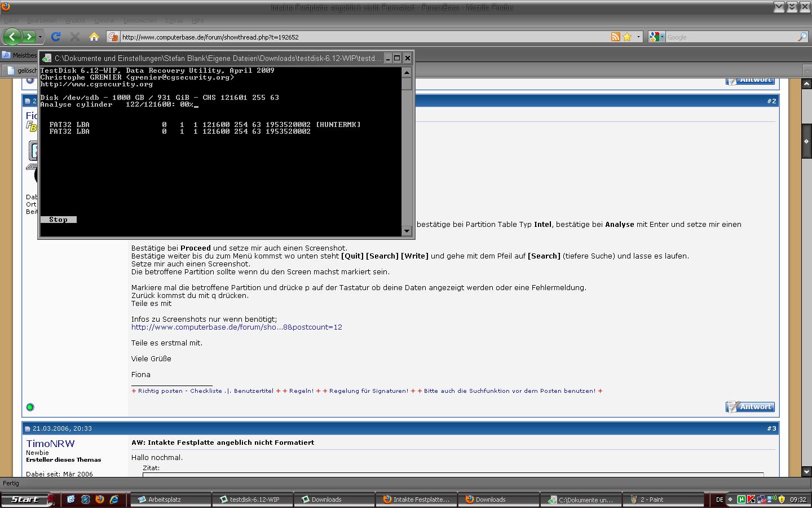The width and height of the screenshot is (812, 508).
Task: Click browser page scrollbar up arrow
Action: click(x=806, y=84)
